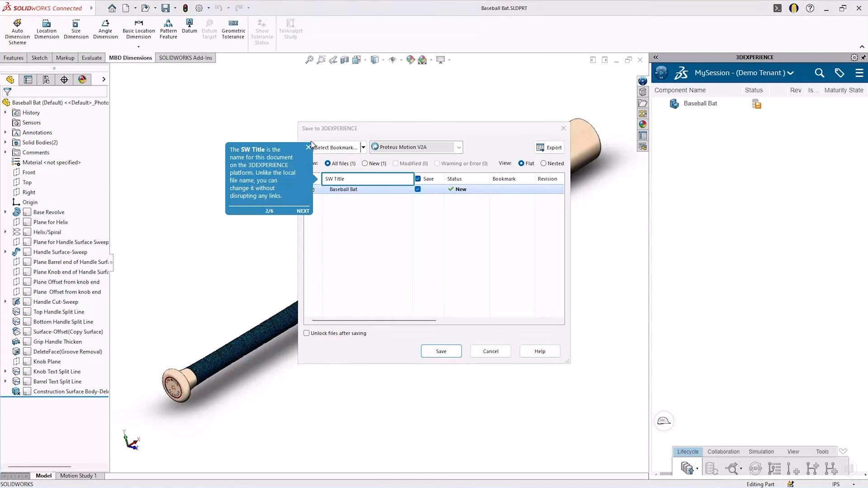Open the DimXpert Manager crosshair tab
This screenshot has height=488, width=868.
(64, 80)
